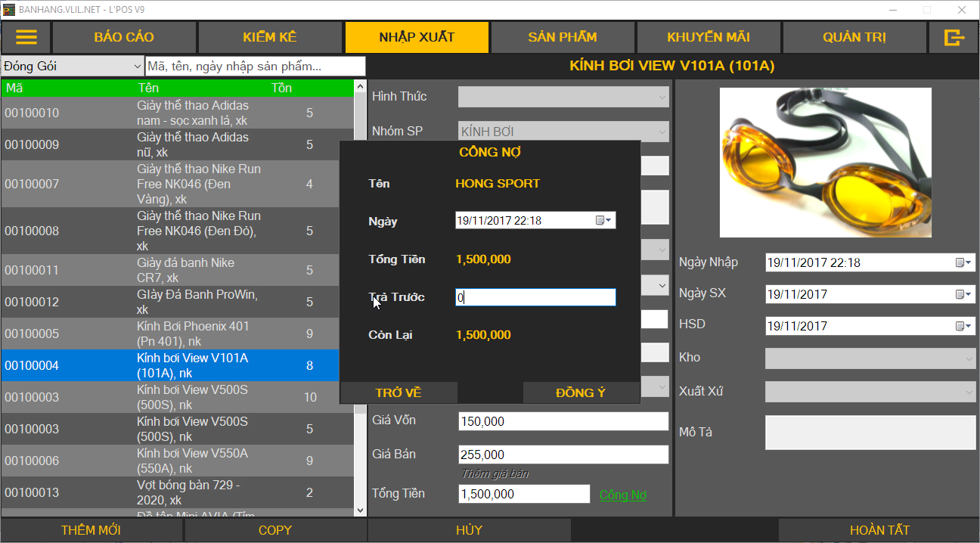
Task: Switch to the BÁO CÁO tab
Action: [124, 37]
